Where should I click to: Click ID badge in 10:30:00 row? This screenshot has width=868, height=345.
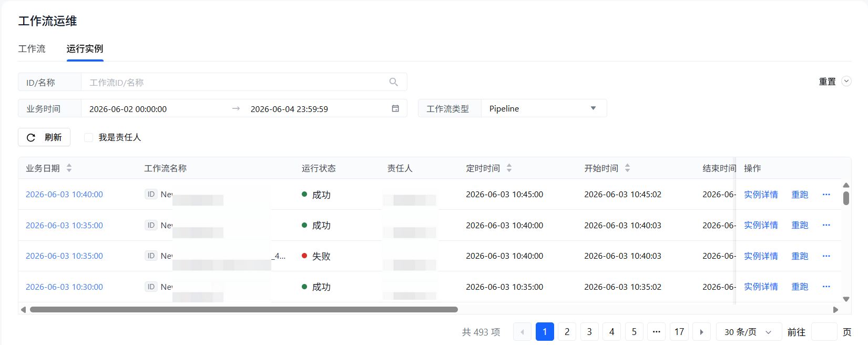click(151, 287)
